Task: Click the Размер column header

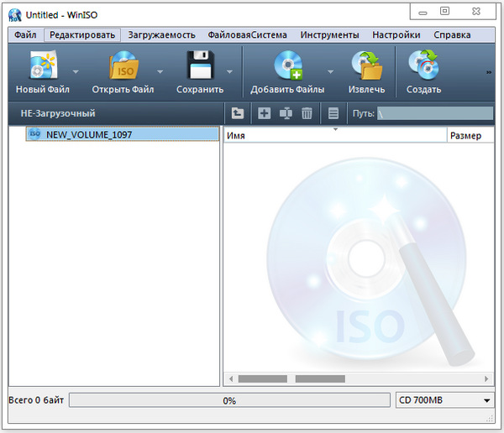Action: click(465, 134)
